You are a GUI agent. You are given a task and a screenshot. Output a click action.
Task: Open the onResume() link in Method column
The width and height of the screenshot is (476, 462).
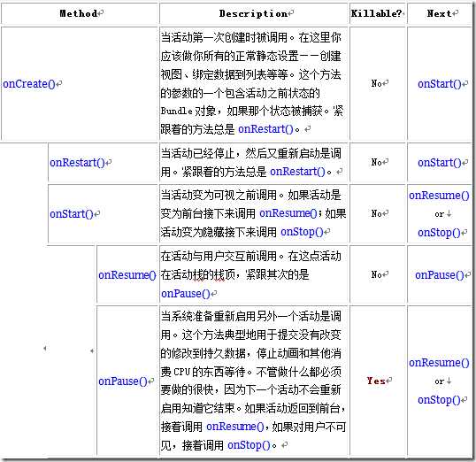[127, 275]
